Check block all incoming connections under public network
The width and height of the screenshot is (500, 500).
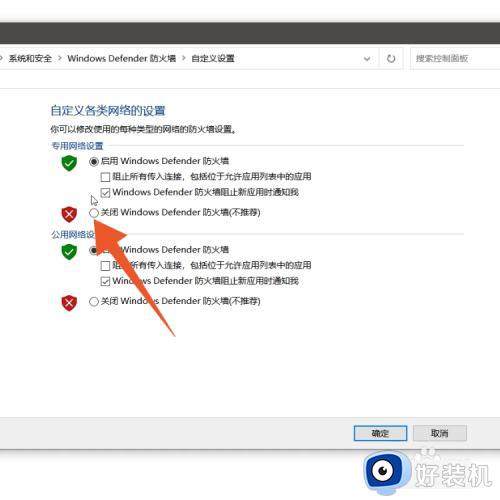[x=105, y=266]
